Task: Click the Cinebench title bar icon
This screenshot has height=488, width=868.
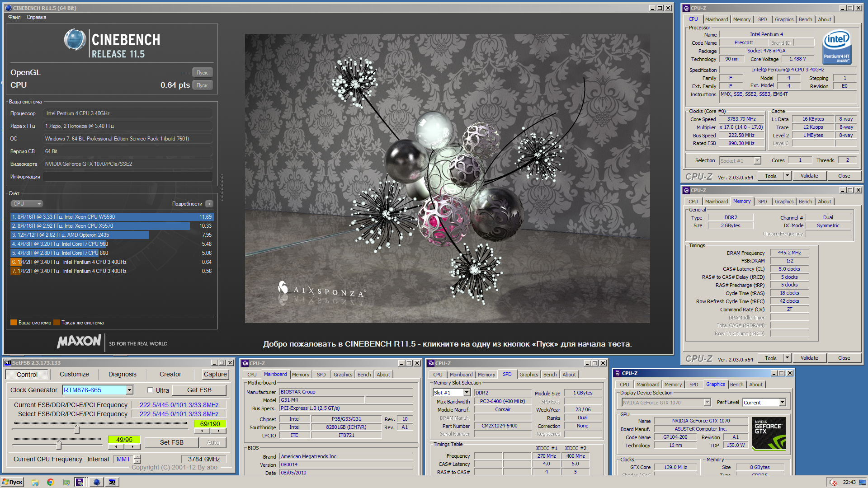Action: 8,8
